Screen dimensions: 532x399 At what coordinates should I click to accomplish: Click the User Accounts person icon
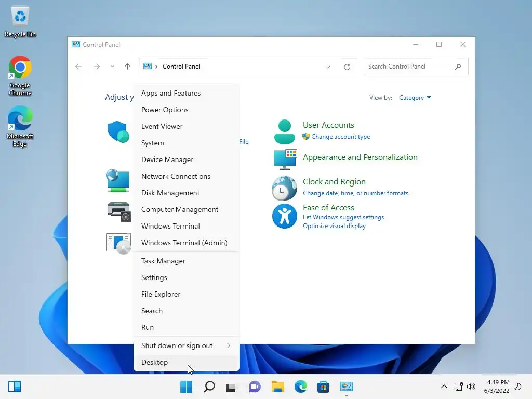[284, 131]
